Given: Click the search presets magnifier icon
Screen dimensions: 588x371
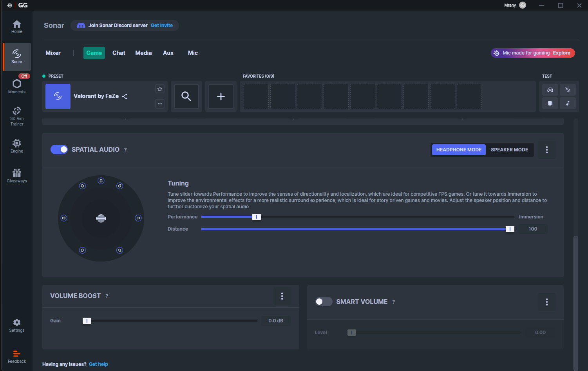Looking at the screenshot, I should click(x=186, y=96).
